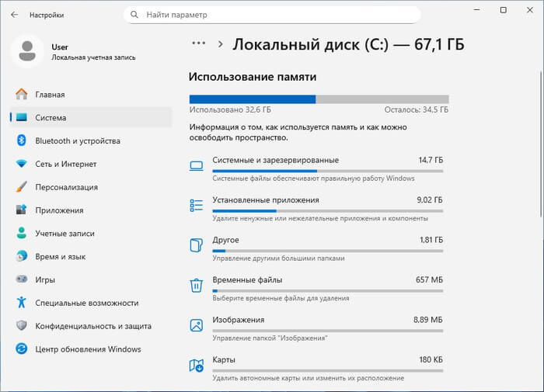Click the disk usage bar under Использование памяти

[x=319, y=99]
